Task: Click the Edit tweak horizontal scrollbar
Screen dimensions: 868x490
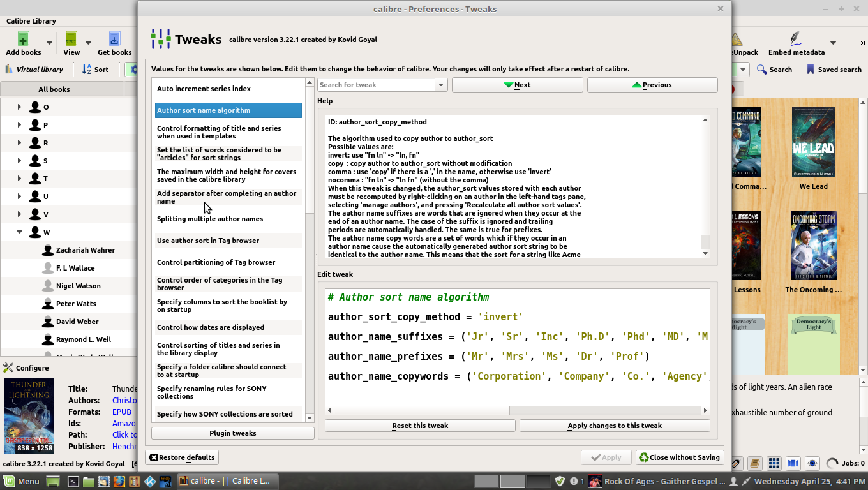Action: 517,410
